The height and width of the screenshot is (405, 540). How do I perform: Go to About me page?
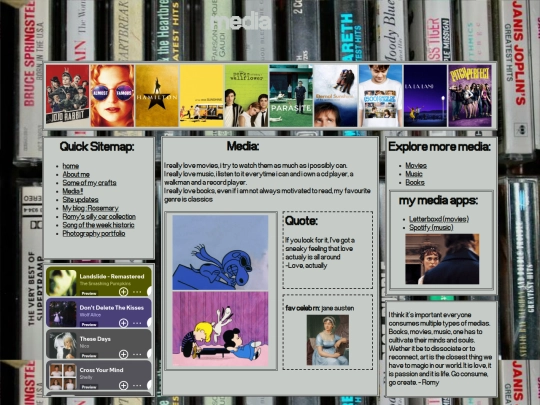click(76, 174)
